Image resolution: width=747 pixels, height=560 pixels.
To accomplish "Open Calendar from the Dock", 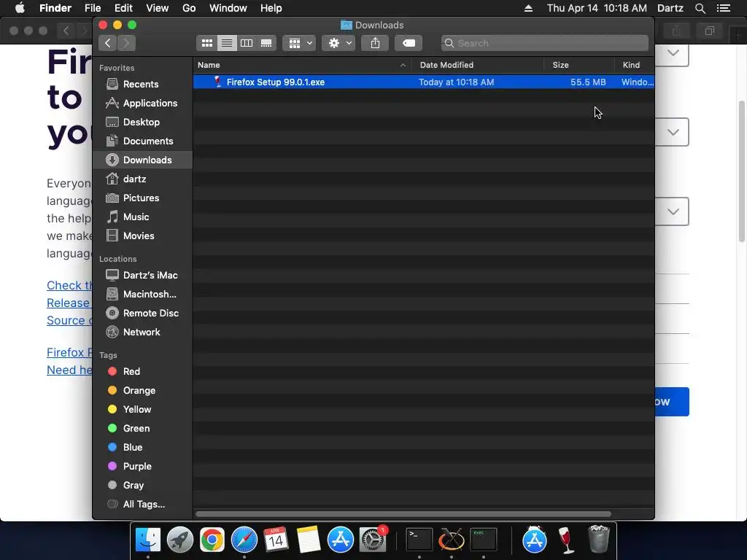I will [276, 540].
